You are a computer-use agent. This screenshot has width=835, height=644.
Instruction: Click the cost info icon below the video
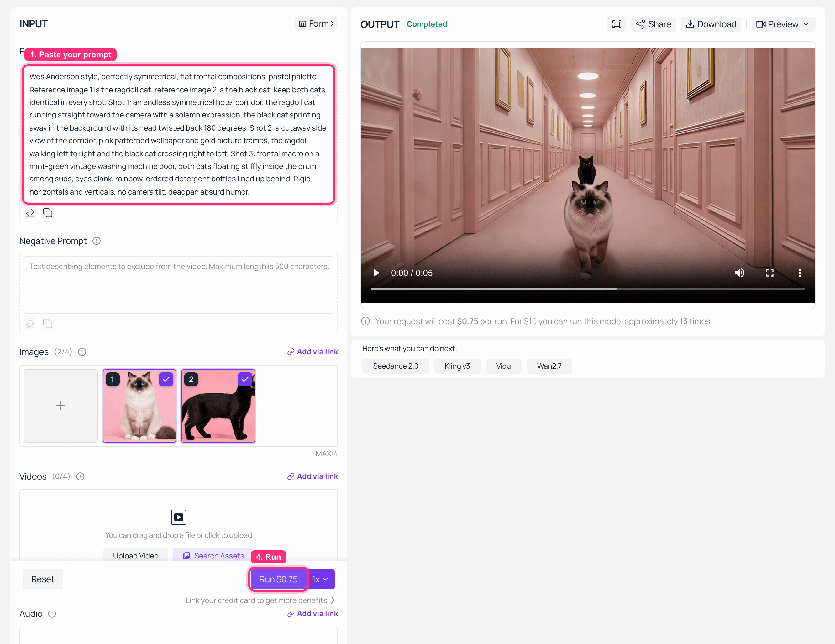point(365,321)
